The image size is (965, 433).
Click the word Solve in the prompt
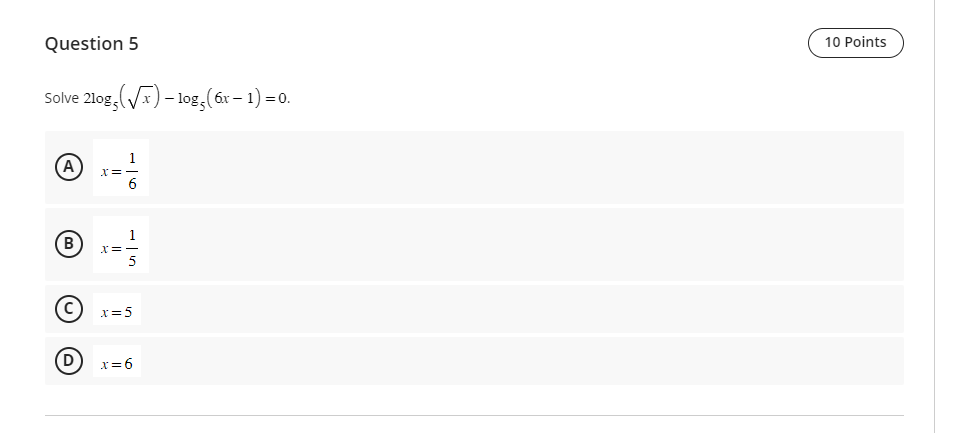[x=62, y=98]
